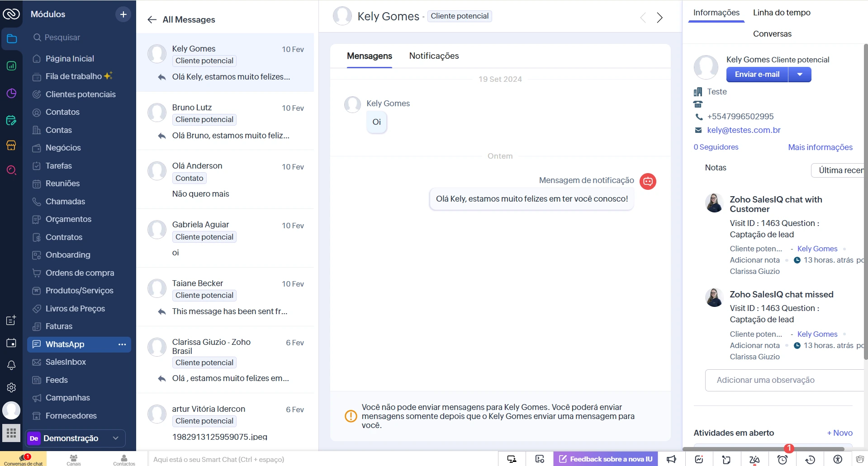Image resolution: width=868 pixels, height=466 pixels.
Task: Open the phone icon beside the number
Action: [x=699, y=117]
